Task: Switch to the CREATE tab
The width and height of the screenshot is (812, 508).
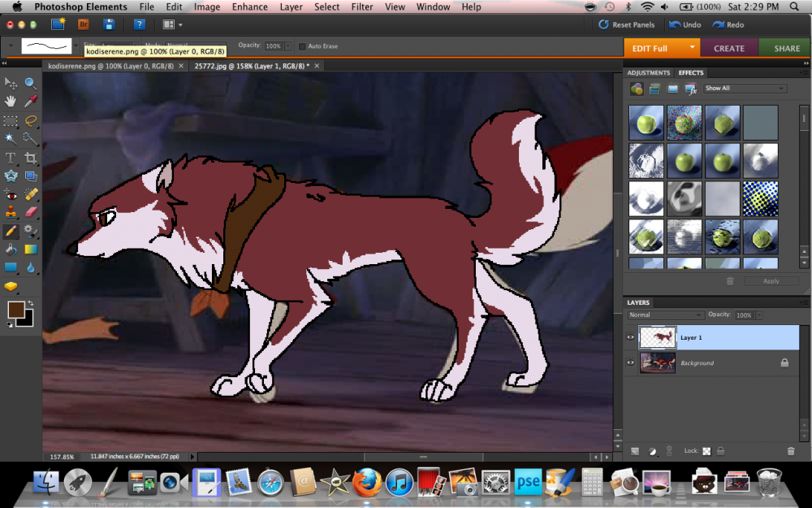Action: 729,48
